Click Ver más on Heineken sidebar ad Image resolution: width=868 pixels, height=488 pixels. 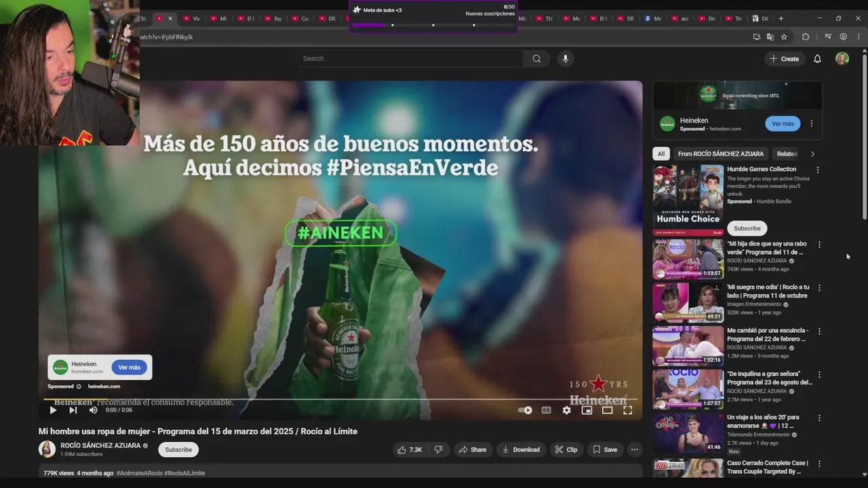pos(783,124)
